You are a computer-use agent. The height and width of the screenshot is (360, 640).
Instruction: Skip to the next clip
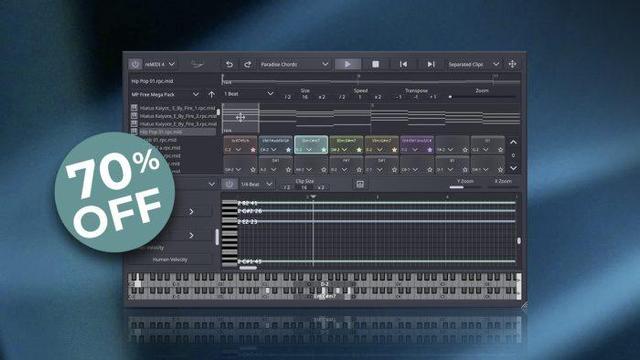coord(431,64)
